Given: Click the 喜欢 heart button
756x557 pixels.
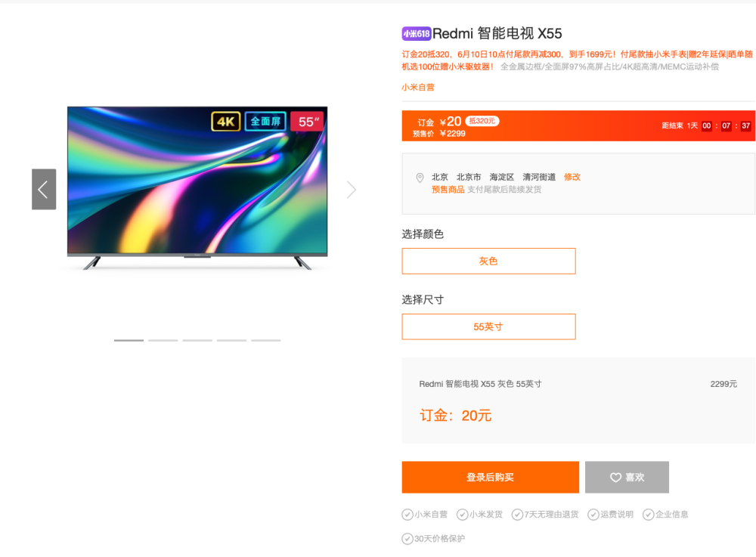Looking at the screenshot, I should tap(627, 477).
